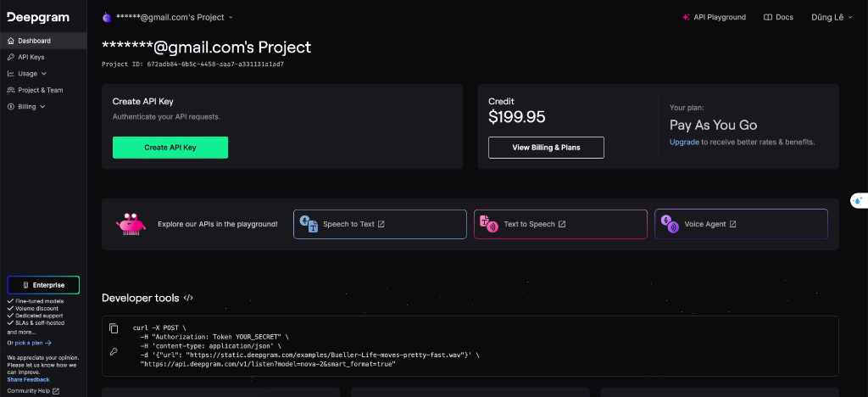Click external link icon beside Text to Speech
The image size is (868, 397).
(x=562, y=224)
